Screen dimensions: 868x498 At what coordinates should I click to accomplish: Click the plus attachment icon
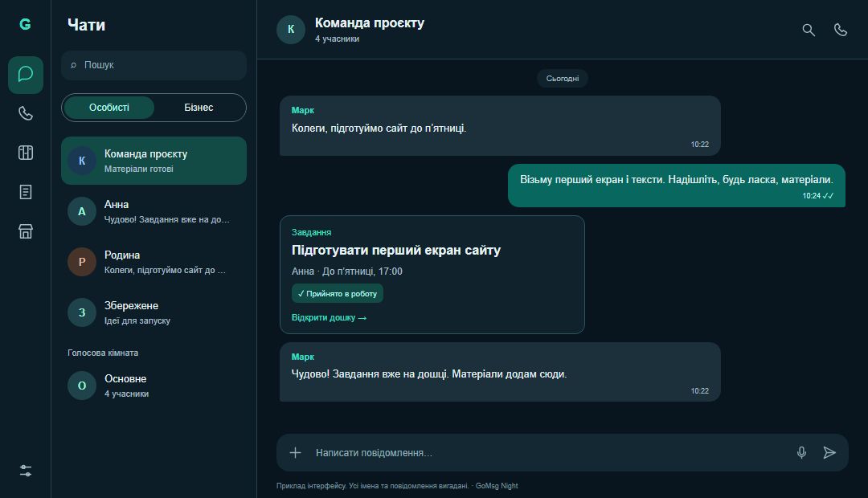(x=295, y=453)
